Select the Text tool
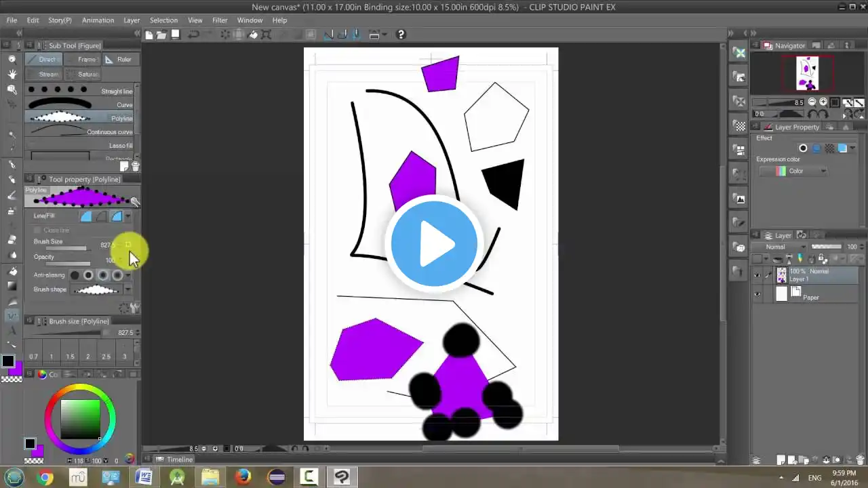The height and width of the screenshot is (488, 868). coord(12,331)
